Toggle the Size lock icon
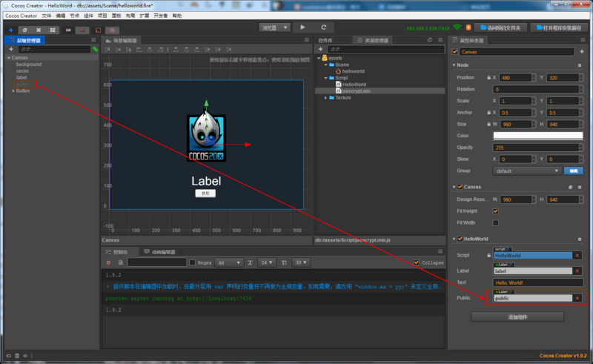593x364 pixels. 488,124
